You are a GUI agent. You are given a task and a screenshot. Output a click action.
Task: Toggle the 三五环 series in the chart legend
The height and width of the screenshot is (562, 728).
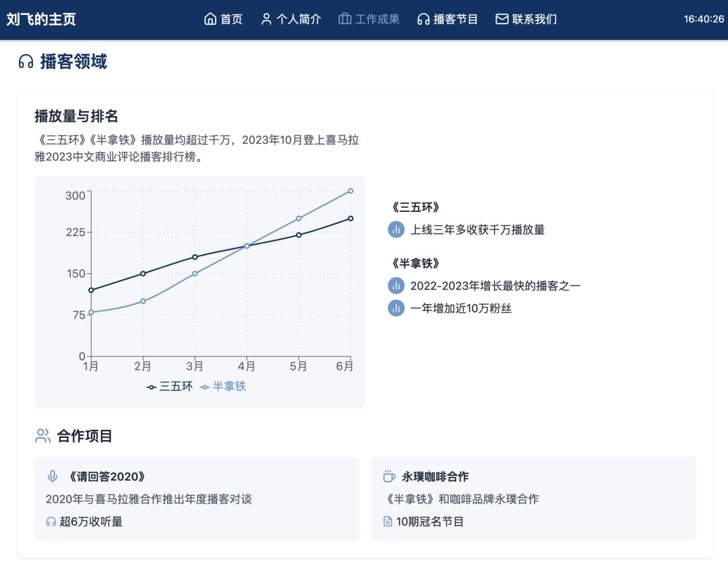pos(169,387)
